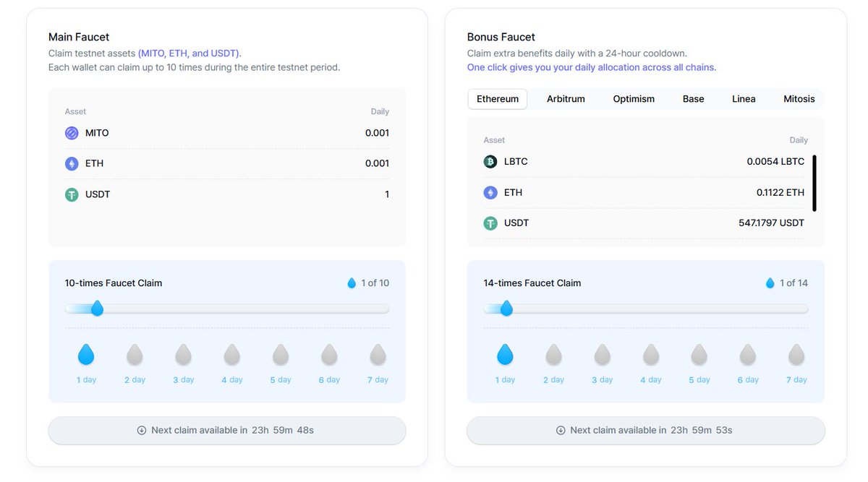Switch to the Mitosis chain tab
This screenshot has width=868, height=482.
pyautogui.click(x=799, y=99)
